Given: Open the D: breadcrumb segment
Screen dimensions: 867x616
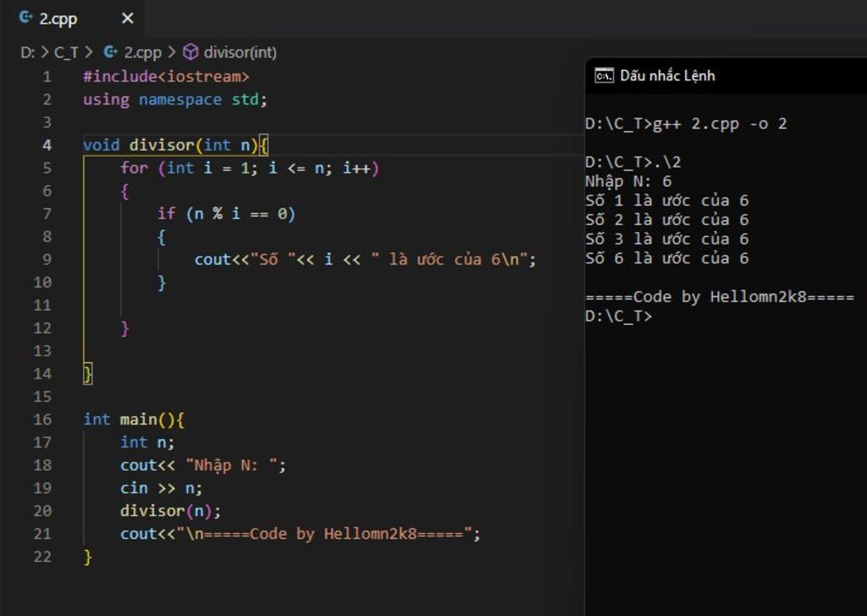Looking at the screenshot, I should coord(27,52).
